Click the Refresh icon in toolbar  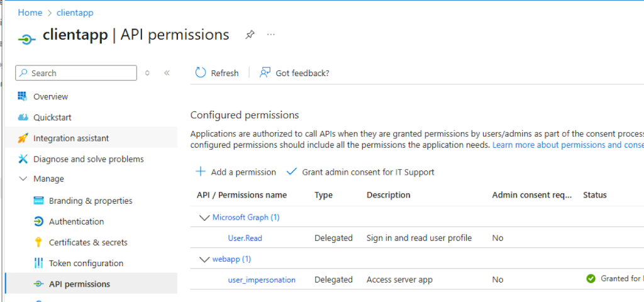pos(201,73)
